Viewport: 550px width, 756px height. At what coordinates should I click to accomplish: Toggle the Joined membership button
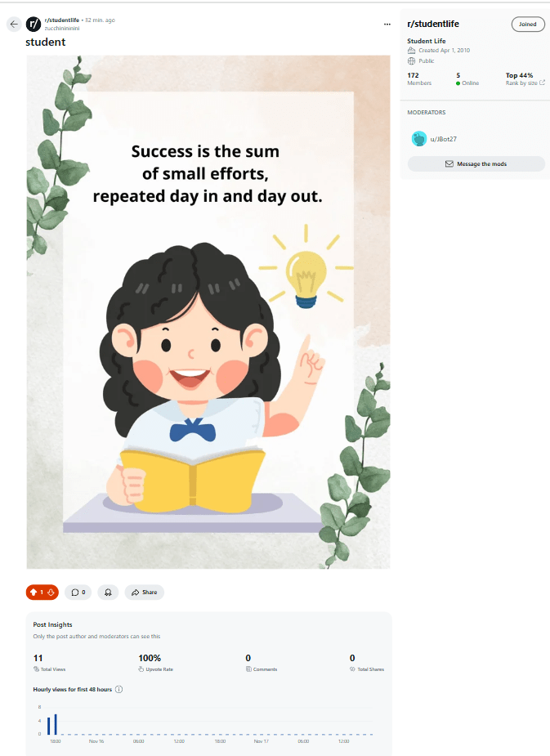[x=527, y=25]
